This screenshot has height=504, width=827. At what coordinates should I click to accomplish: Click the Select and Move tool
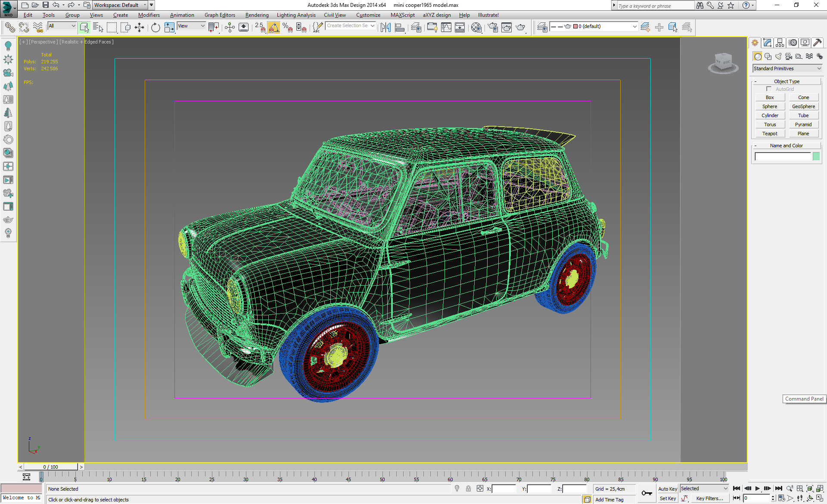tap(140, 28)
